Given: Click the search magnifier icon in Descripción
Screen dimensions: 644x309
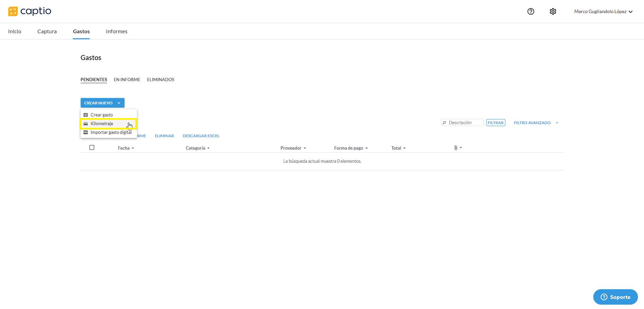Looking at the screenshot, I should pyautogui.click(x=445, y=123).
